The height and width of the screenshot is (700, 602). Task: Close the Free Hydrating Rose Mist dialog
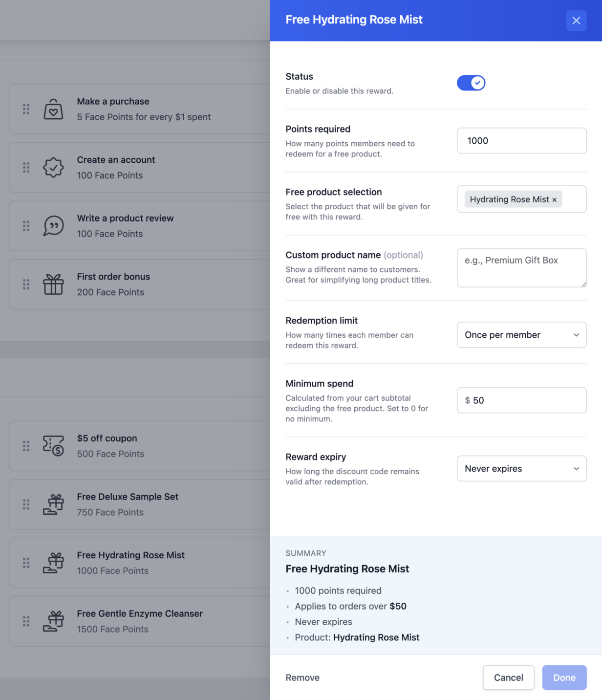tap(576, 21)
